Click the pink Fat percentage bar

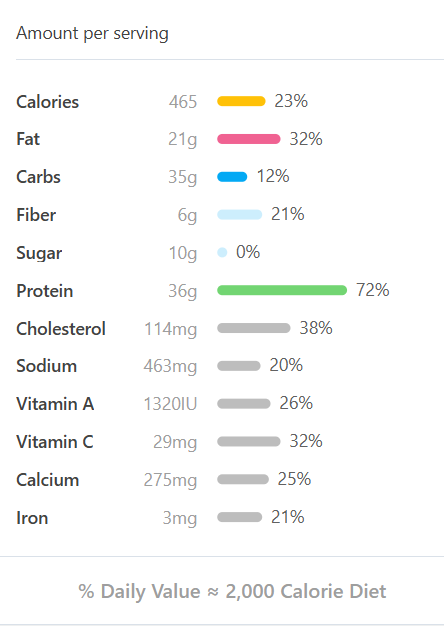click(x=249, y=139)
